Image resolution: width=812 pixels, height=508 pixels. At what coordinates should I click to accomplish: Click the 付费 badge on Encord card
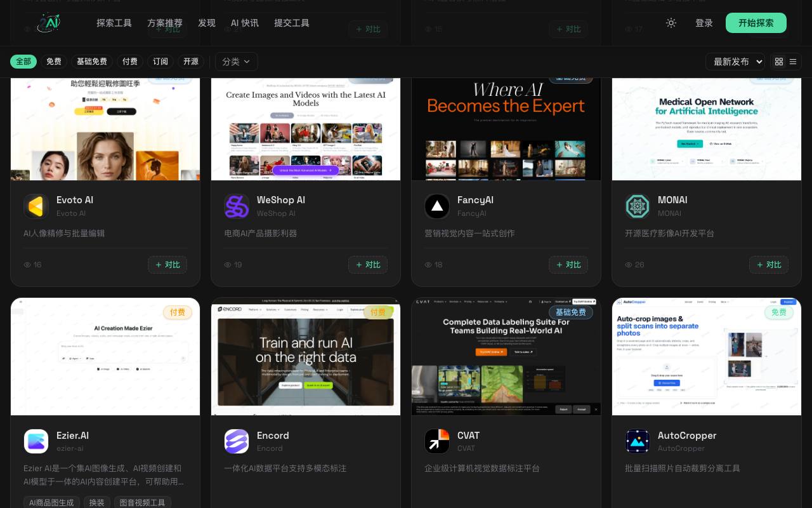pos(378,312)
